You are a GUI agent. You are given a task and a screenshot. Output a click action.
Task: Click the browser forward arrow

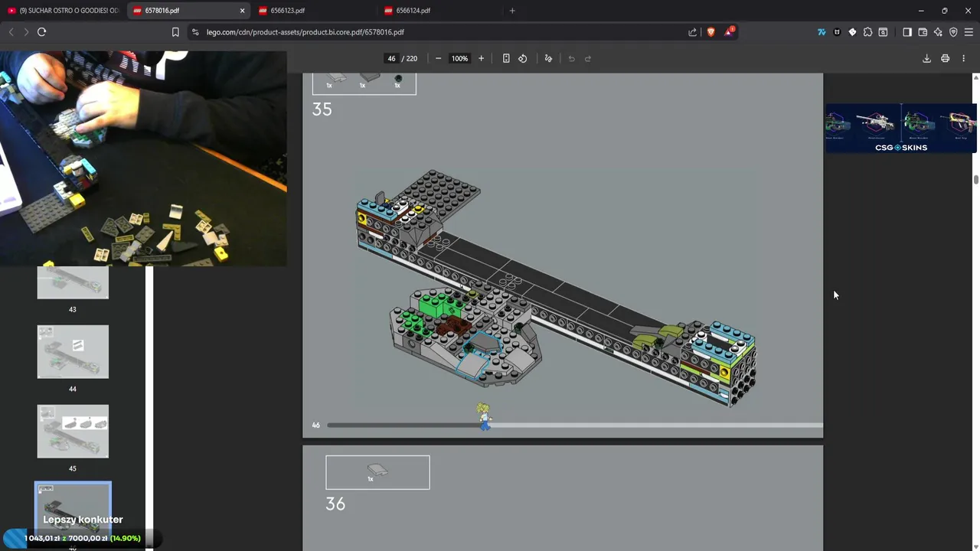[26, 32]
